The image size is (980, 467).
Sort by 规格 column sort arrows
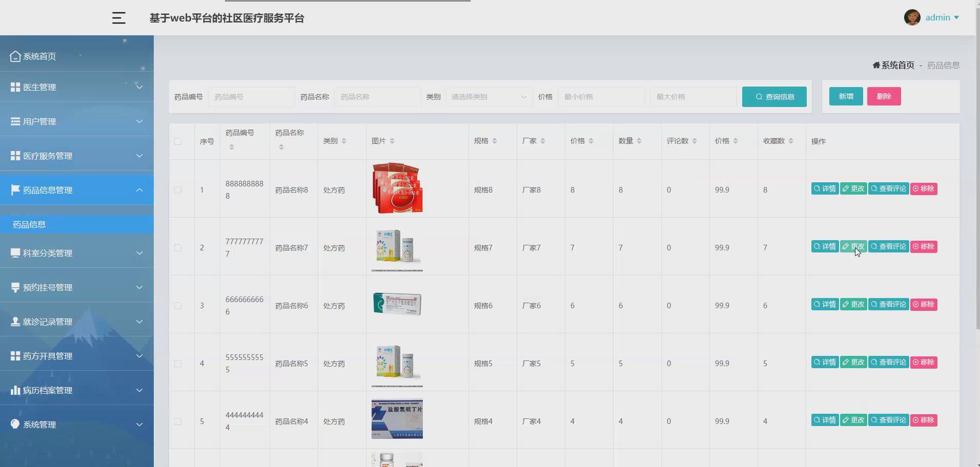[x=495, y=141]
